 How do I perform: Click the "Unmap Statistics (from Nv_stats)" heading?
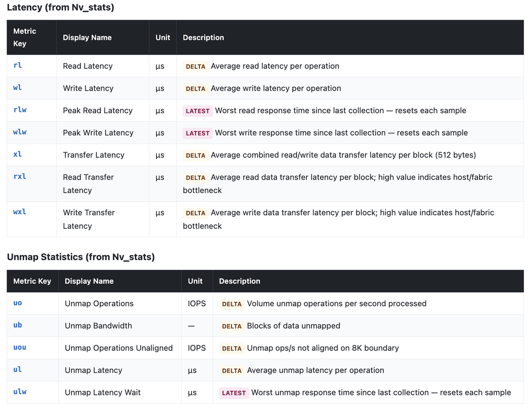pyautogui.click(x=81, y=257)
